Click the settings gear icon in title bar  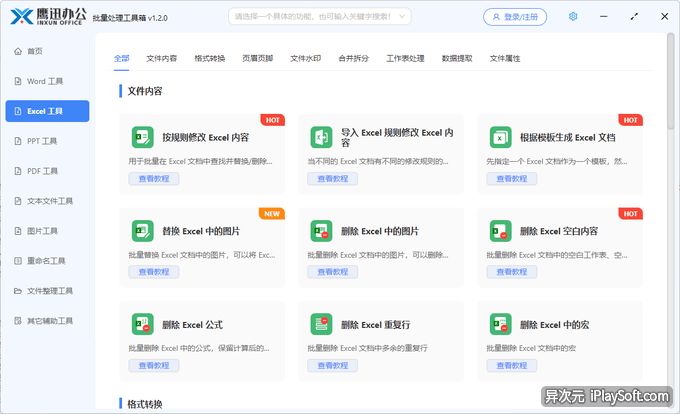coord(573,16)
